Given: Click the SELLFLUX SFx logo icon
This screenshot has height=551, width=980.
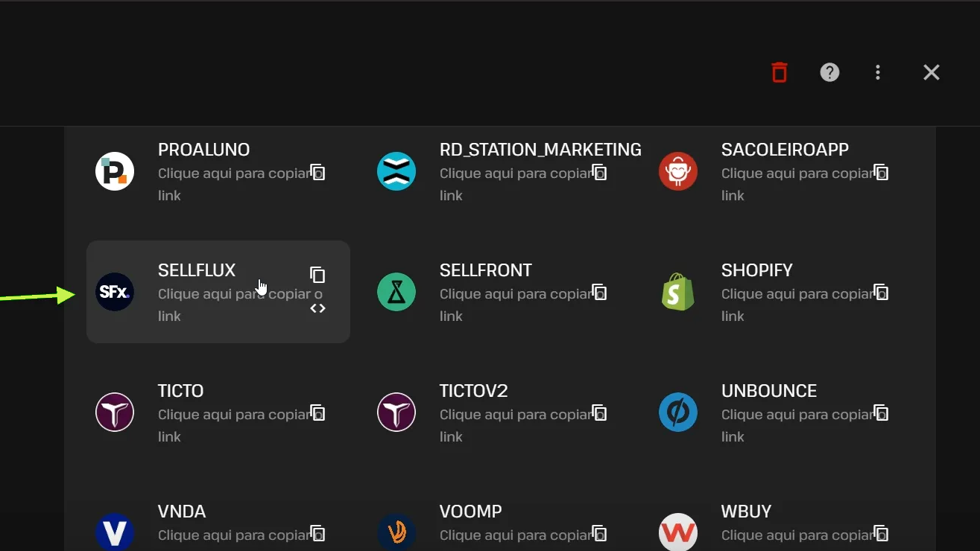Looking at the screenshot, I should [115, 292].
